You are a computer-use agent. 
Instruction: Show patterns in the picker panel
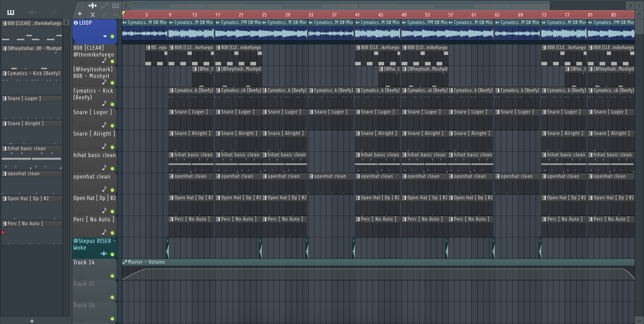click(x=11, y=12)
